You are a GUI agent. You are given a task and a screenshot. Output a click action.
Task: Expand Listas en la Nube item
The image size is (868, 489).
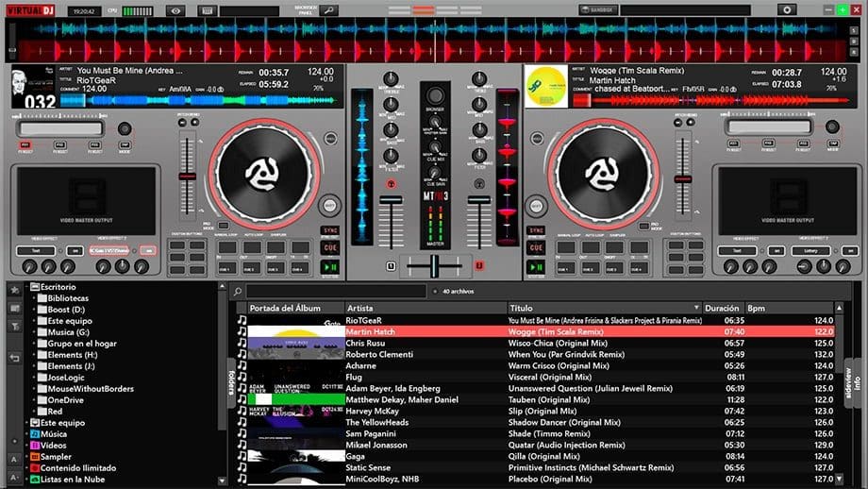(26, 480)
